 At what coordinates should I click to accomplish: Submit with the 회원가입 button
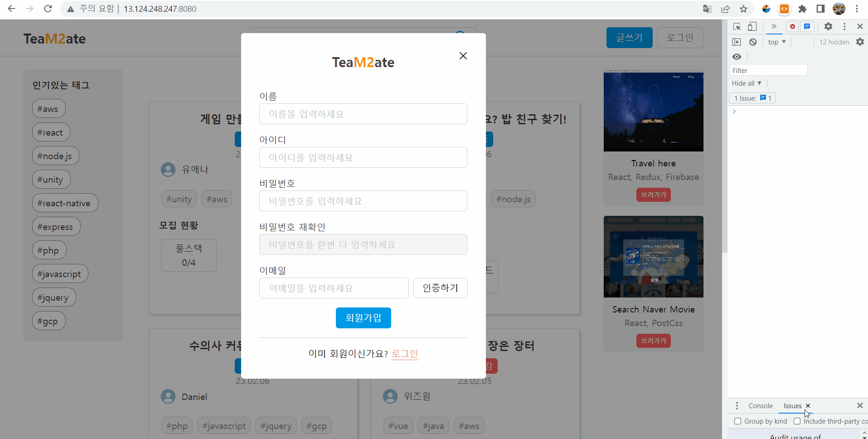click(x=363, y=318)
